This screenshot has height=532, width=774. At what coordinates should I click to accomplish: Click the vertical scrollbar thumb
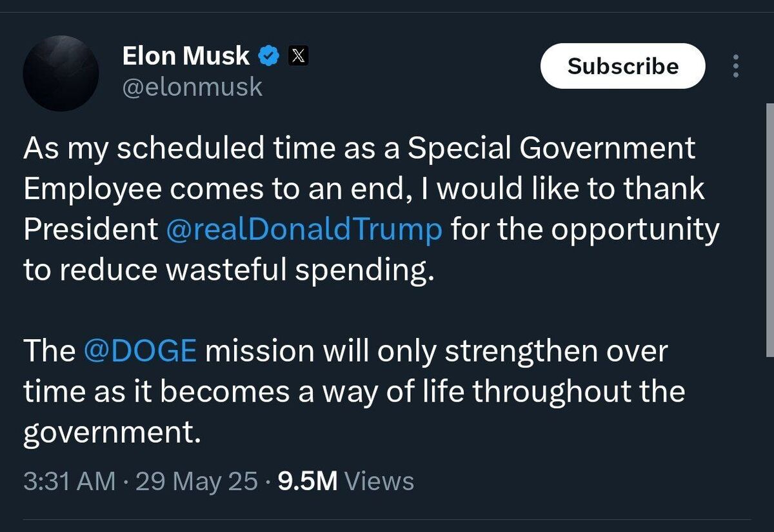click(768, 229)
